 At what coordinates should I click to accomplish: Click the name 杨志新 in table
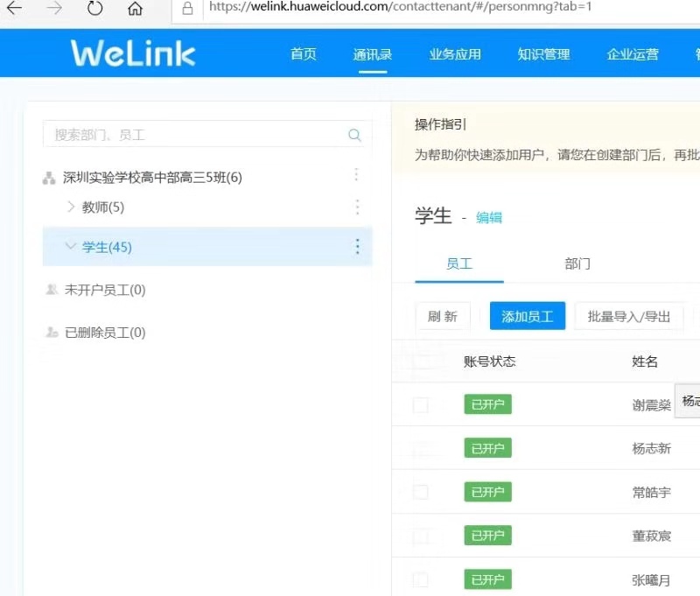(651, 448)
